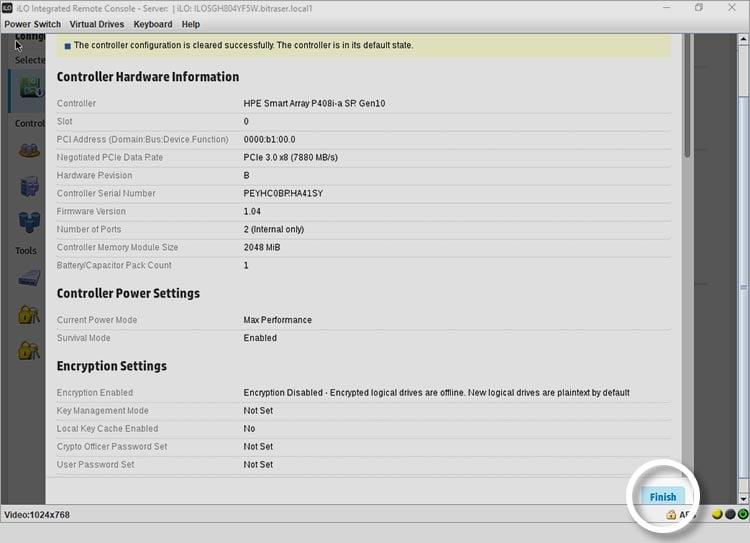Click the padlock encryption icon in status bar
Screen dimensions: 750x543
point(671,515)
